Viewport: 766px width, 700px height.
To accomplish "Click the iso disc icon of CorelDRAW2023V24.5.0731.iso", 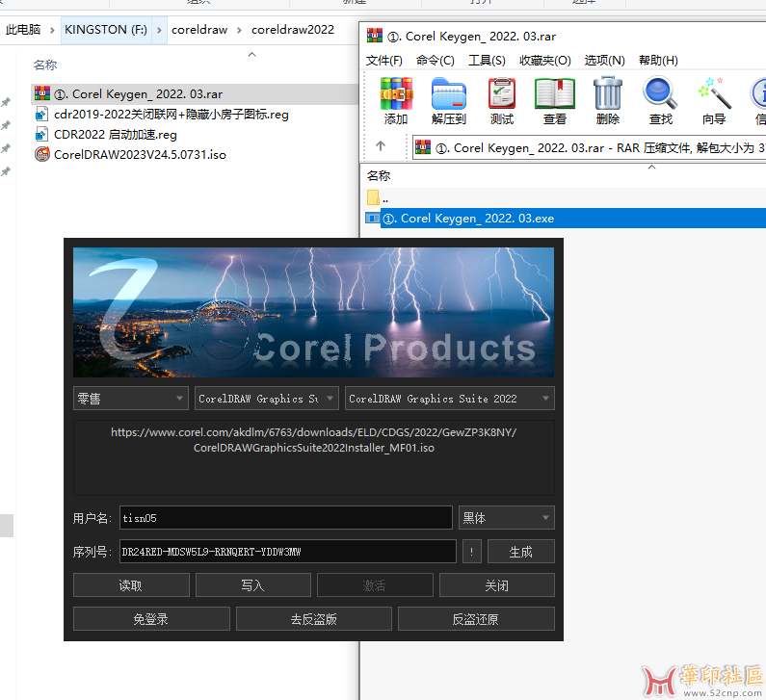I will click(x=42, y=154).
